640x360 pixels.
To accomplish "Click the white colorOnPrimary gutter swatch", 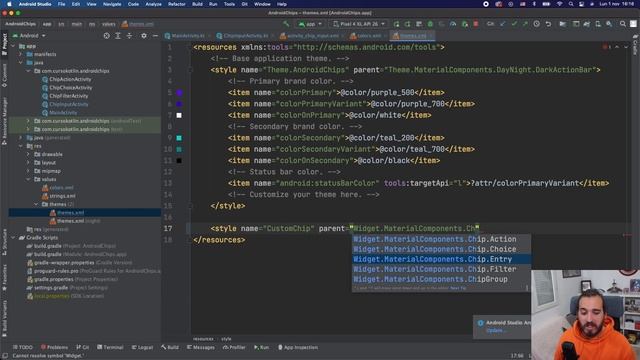I will click(x=179, y=116).
